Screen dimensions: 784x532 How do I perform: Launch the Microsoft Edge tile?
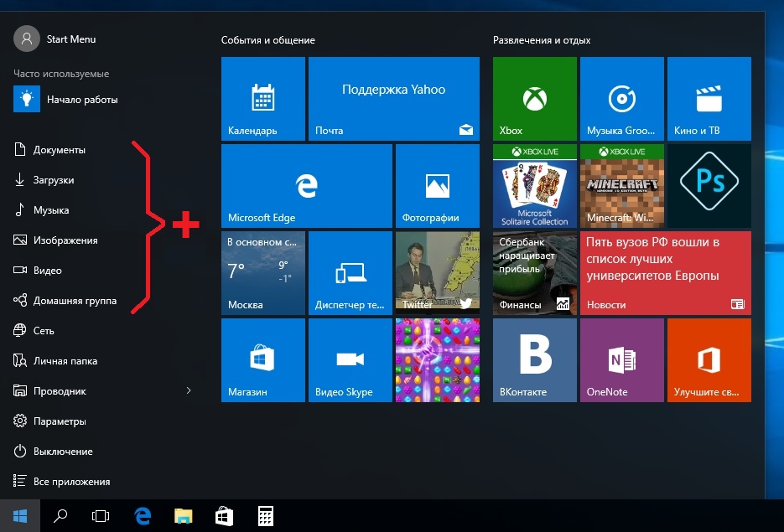307,186
